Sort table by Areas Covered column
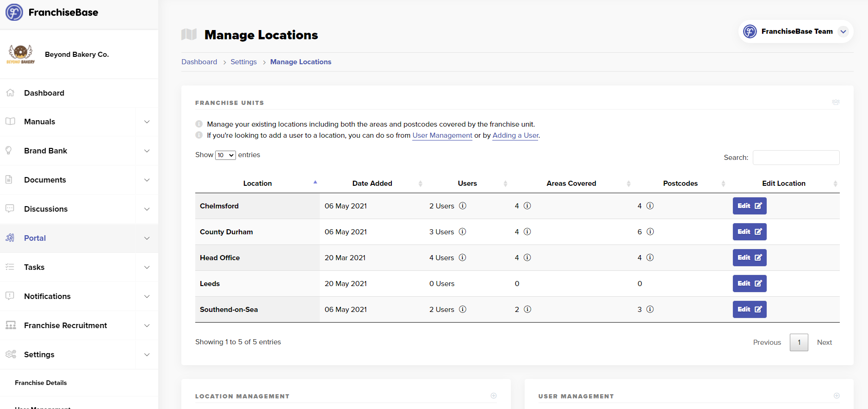The image size is (868, 409). [571, 183]
